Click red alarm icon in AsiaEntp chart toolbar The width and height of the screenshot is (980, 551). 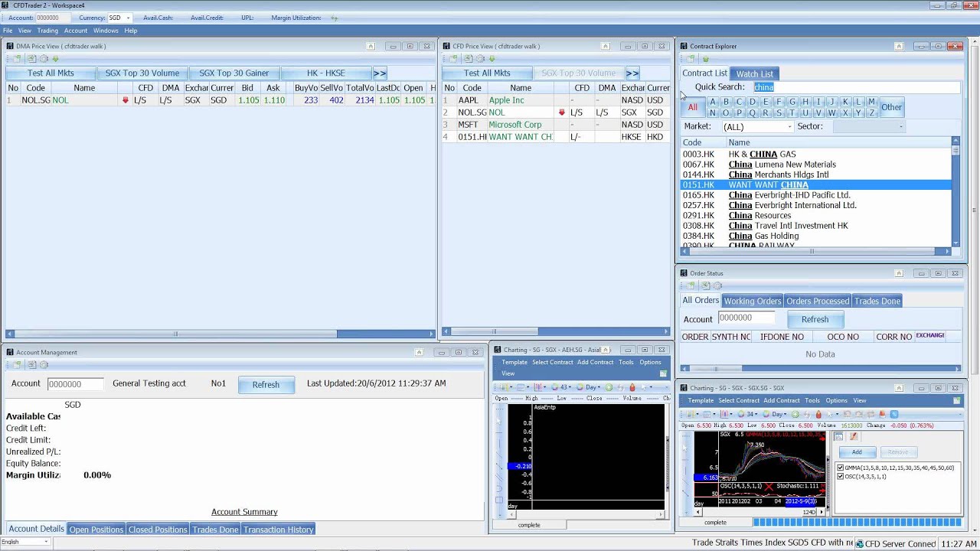tap(632, 387)
